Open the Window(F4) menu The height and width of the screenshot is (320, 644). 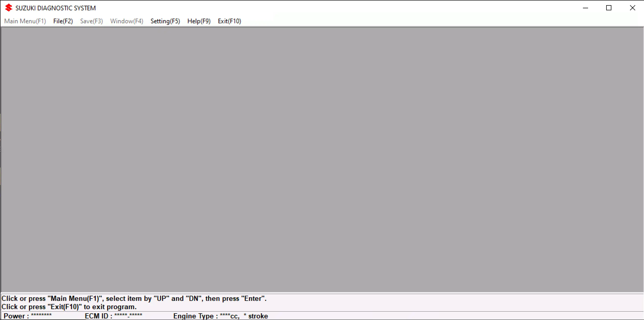127,21
